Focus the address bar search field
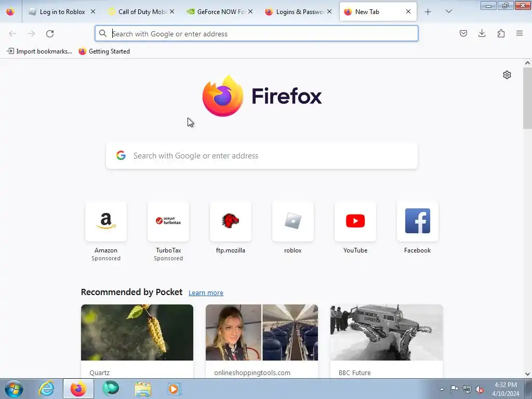 (257, 34)
